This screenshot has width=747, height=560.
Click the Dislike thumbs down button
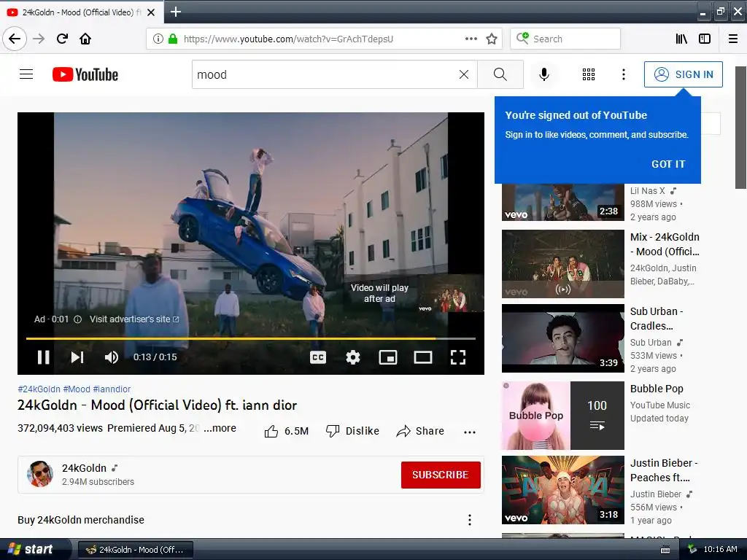(352, 432)
